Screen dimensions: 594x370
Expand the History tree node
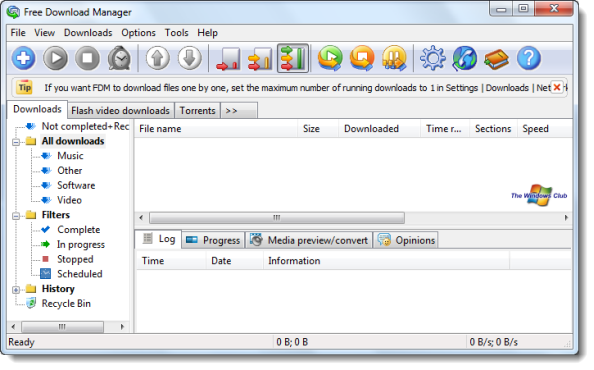click(x=16, y=290)
